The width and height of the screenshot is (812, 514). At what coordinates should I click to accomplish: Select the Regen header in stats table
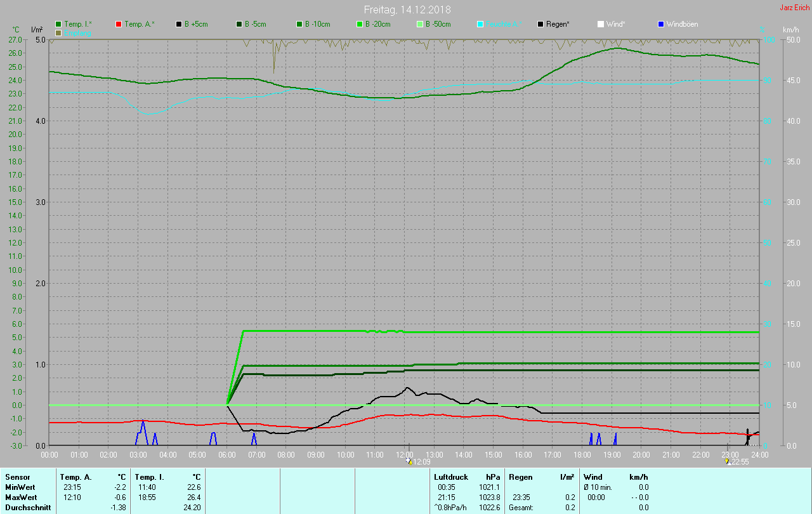tap(520, 477)
